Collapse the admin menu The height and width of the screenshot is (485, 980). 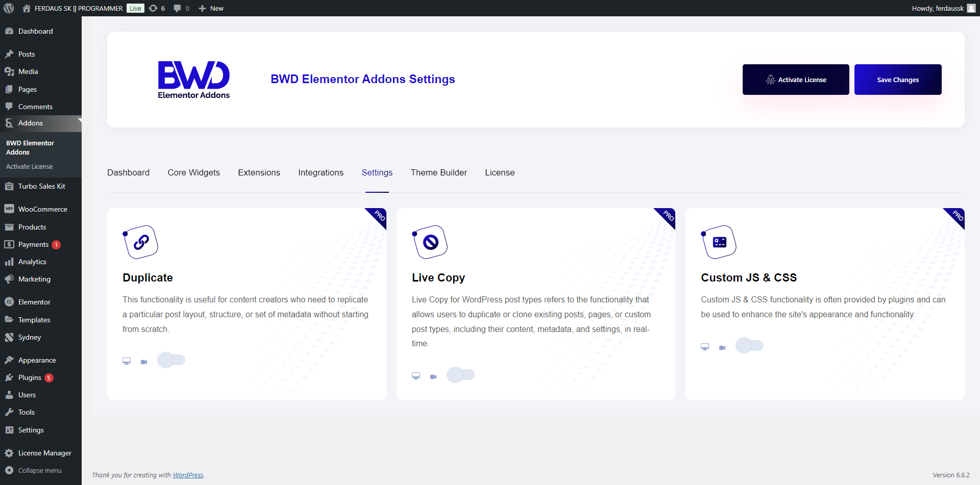pos(34,470)
